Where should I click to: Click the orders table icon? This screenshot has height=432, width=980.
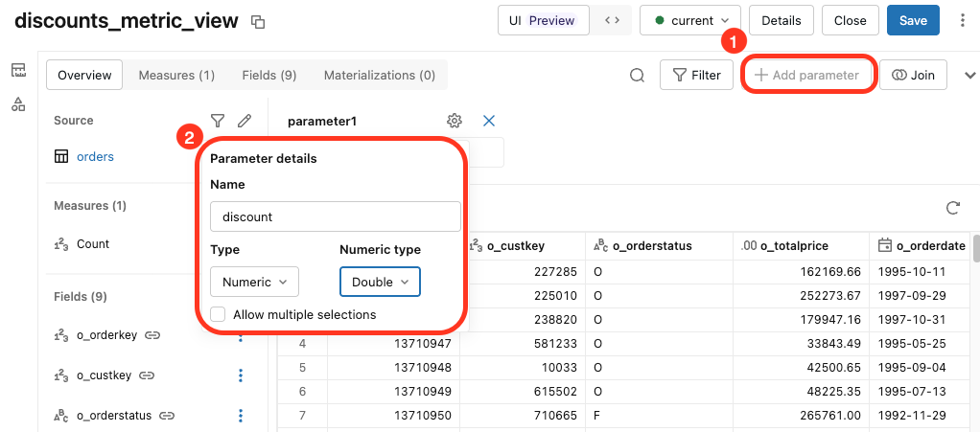pyautogui.click(x=61, y=157)
